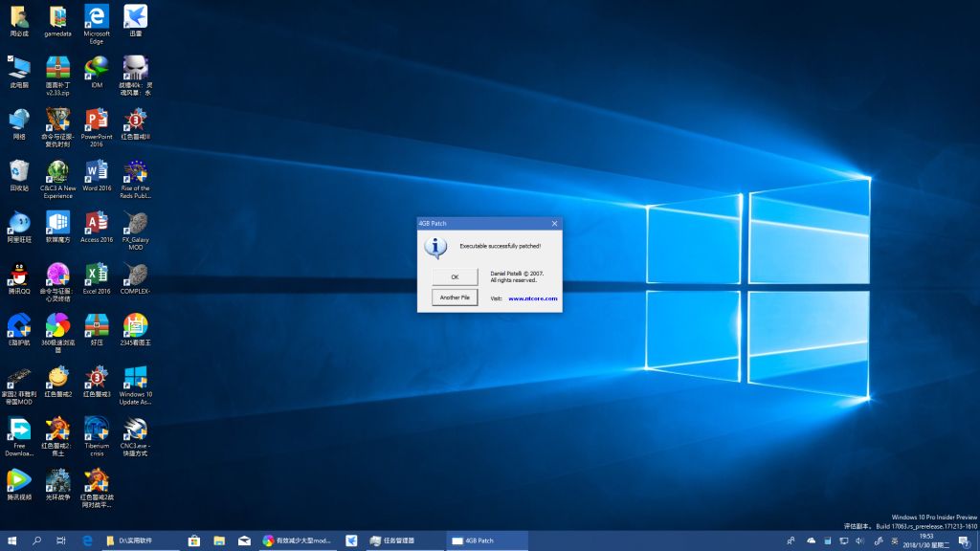The image size is (980, 551).
Task: Select the CNC3.exe shortcut icon
Action: click(x=135, y=436)
